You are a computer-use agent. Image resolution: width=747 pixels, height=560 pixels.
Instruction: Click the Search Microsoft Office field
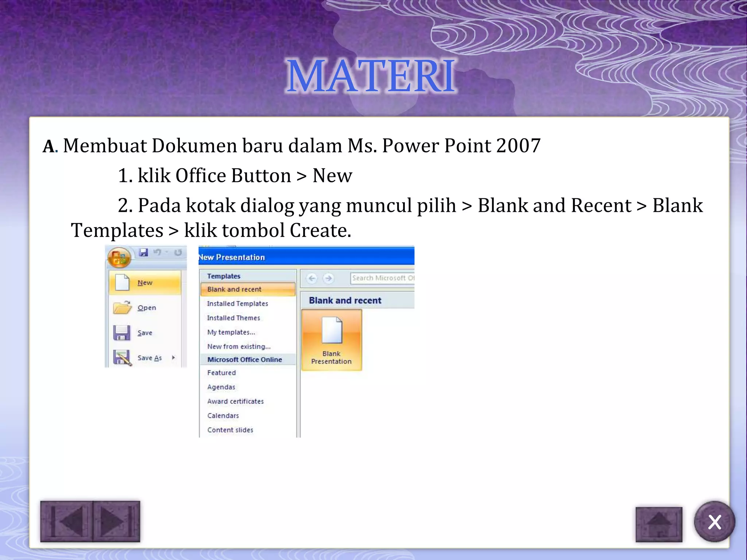click(382, 278)
